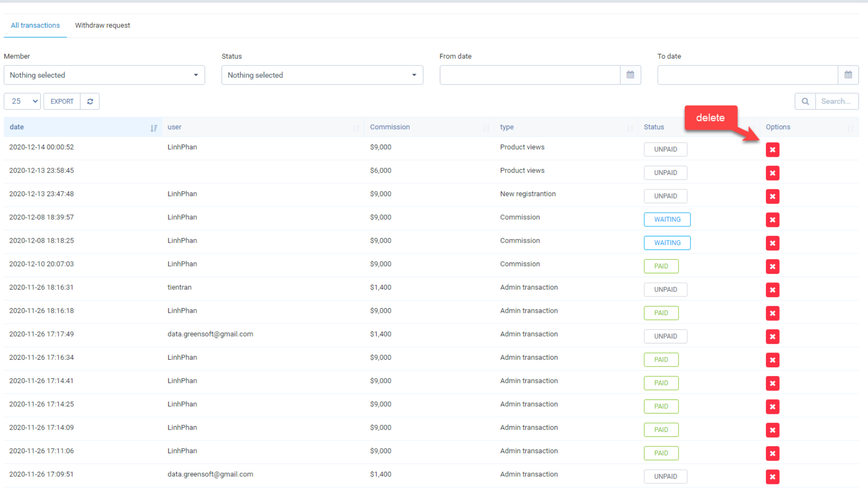868x488 pixels.
Task: Click the UNPAID badge on data.greensoft@gmail.com row
Action: coord(665,336)
